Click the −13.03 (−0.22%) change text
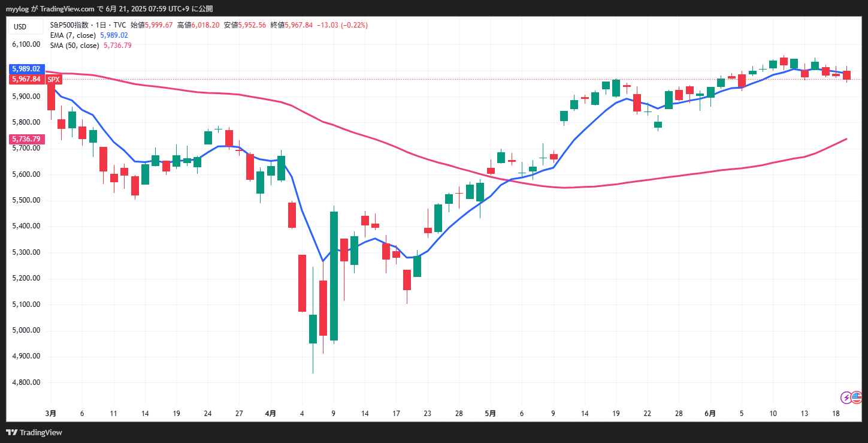This screenshot has width=868, height=443. click(x=342, y=25)
